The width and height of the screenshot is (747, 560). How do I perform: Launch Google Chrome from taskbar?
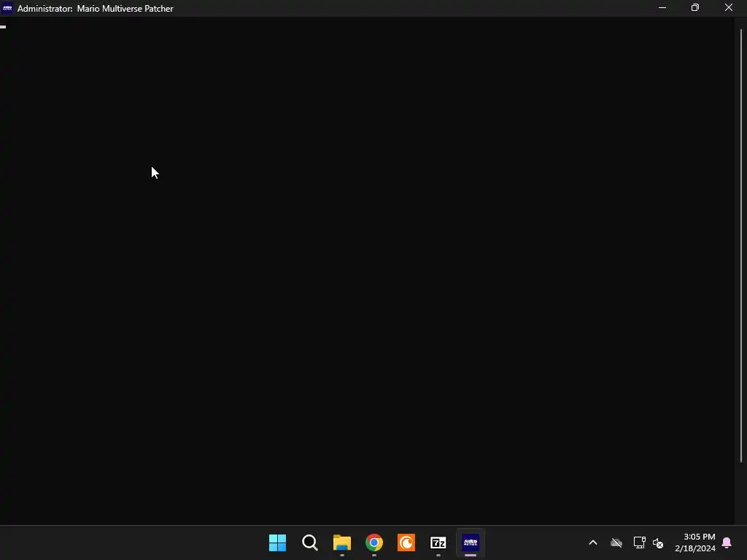click(374, 542)
